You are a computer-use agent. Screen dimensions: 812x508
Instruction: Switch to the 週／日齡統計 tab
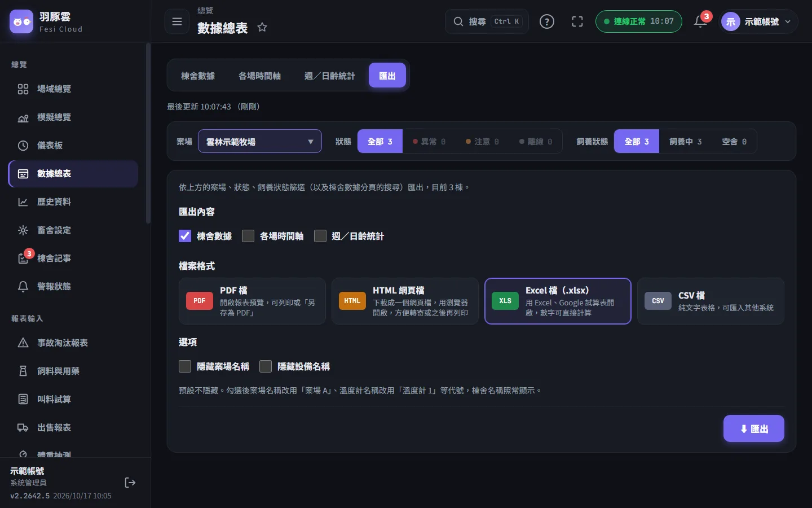[330, 76]
